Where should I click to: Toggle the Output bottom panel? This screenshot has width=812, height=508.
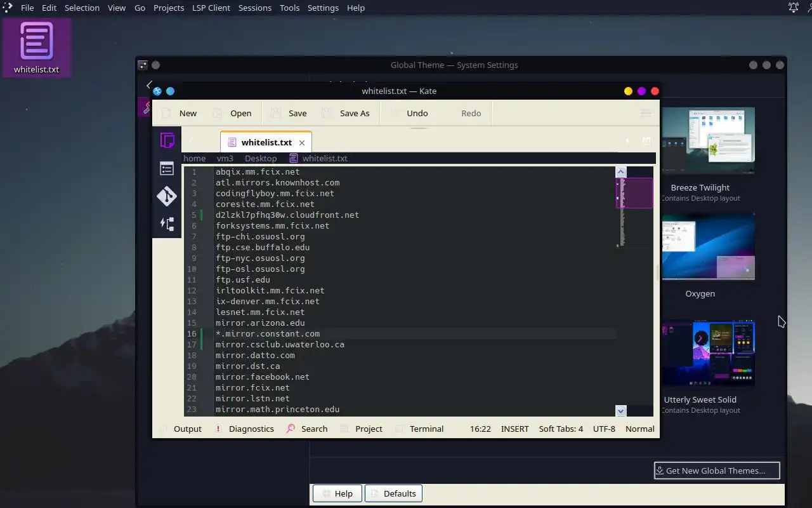(x=180, y=429)
